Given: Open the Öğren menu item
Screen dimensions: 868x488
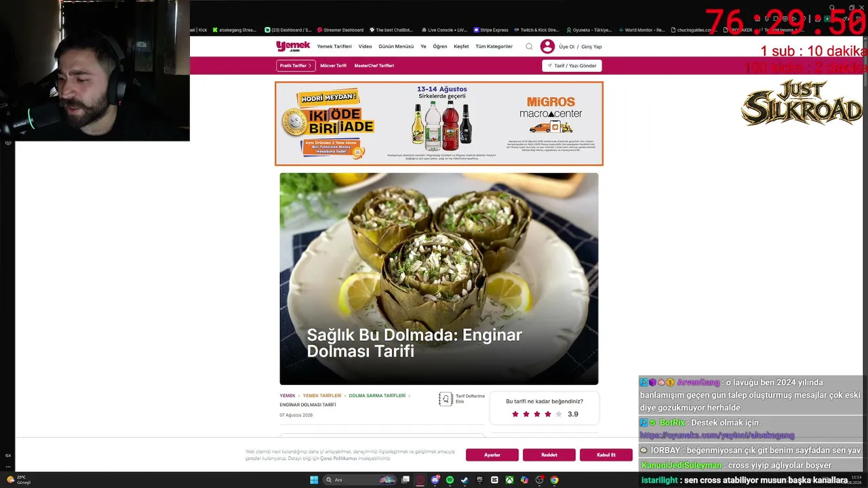Looking at the screenshot, I should click(440, 47).
